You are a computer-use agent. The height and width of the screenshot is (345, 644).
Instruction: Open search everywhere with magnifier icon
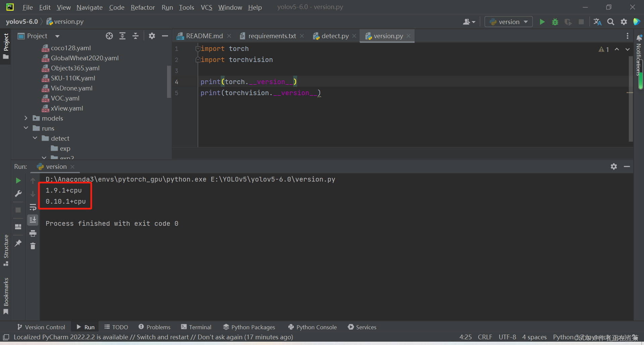coord(610,21)
